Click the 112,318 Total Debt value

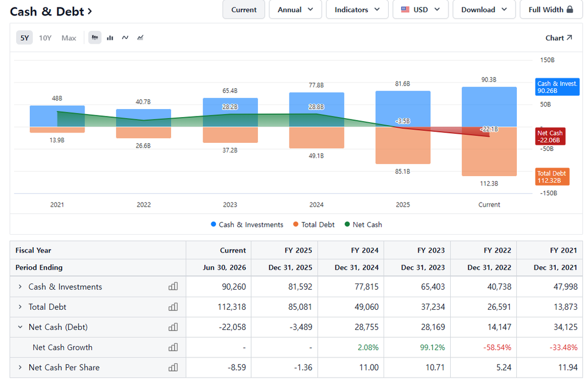[x=232, y=307]
